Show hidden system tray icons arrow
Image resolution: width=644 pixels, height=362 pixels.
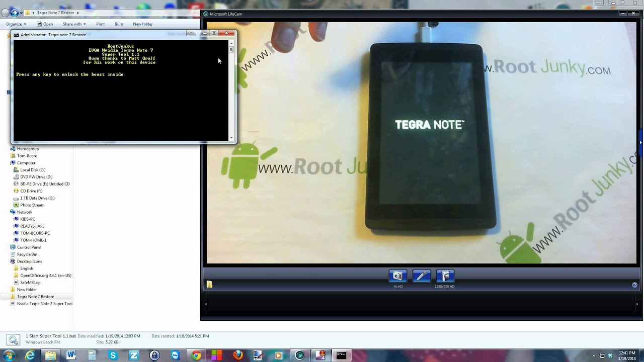coord(594,356)
